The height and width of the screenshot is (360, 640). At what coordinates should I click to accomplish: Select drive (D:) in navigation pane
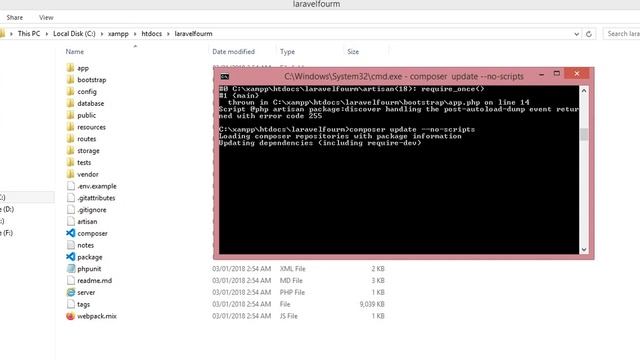7,209
